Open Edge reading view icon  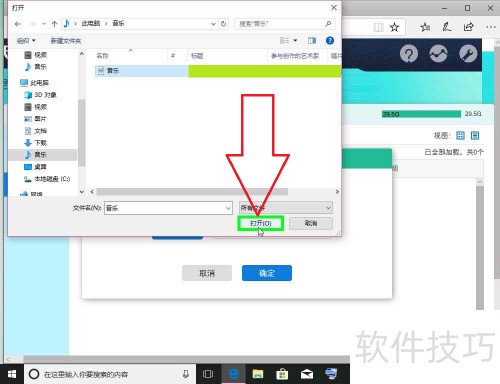tap(378, 27)
